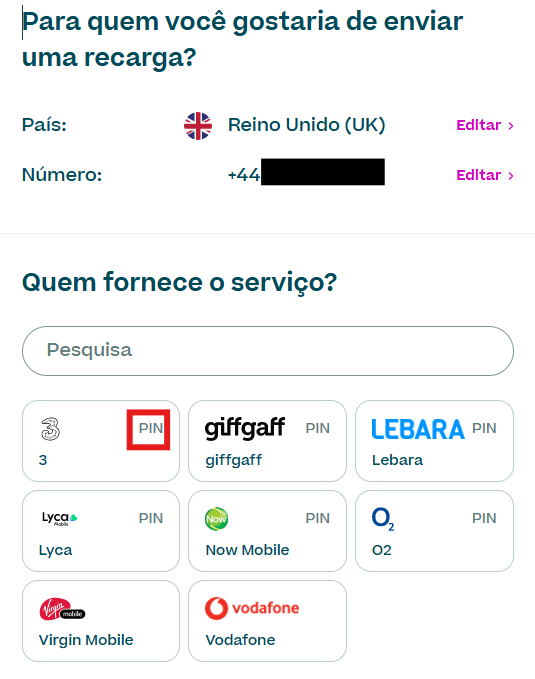
Task: Select the Now Mobile provider text
Action: [247, 550]
